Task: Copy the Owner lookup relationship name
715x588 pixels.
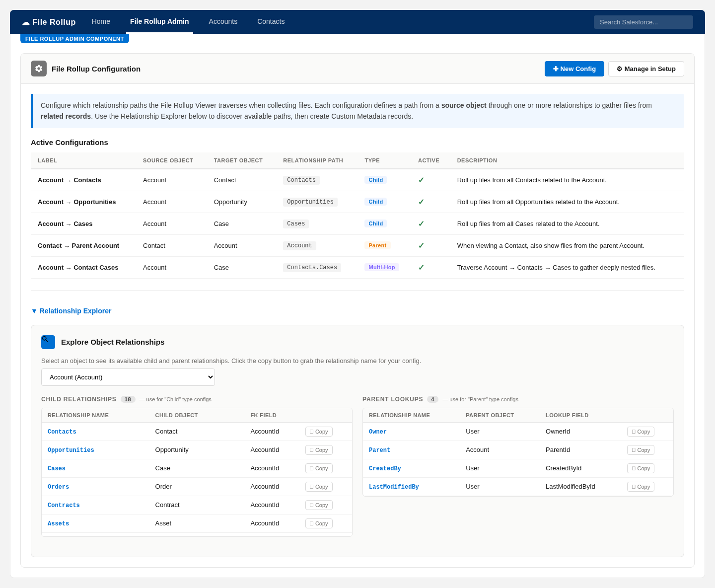Action: tap(641, 432)
